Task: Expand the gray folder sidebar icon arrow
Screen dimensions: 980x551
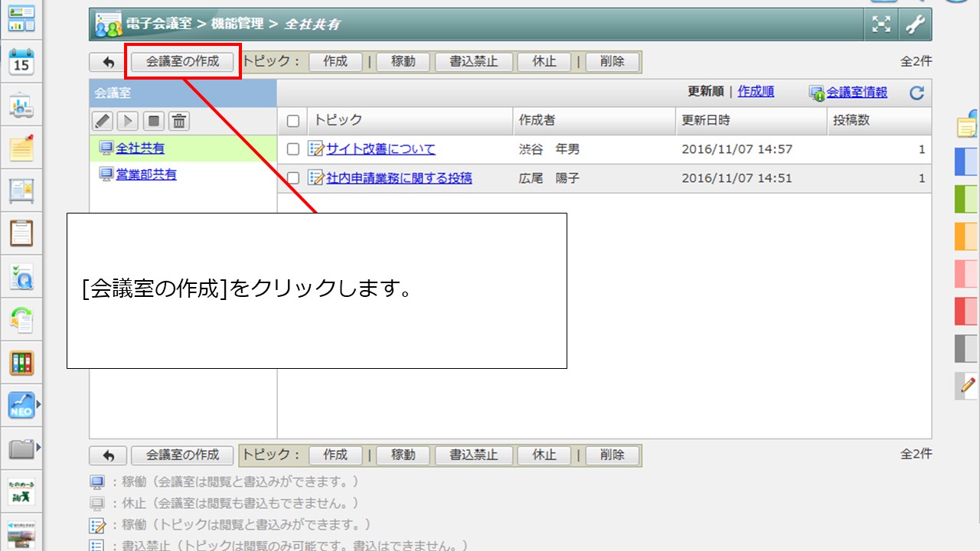Action: pos(38,447)
